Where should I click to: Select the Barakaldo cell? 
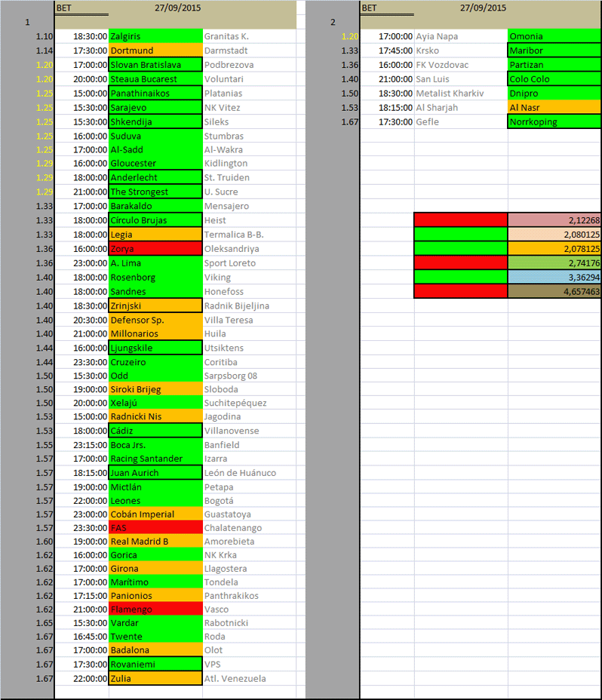(155, 206)
